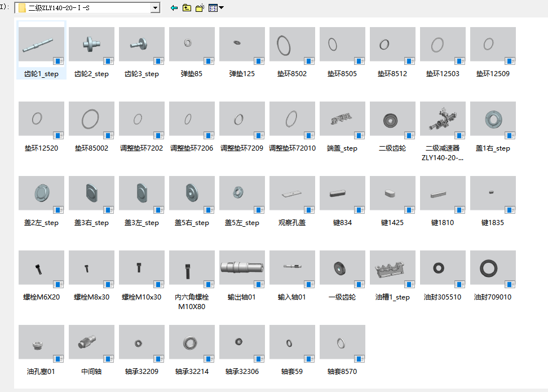Go back using the left arrow icon

click(x=174, y=8)
